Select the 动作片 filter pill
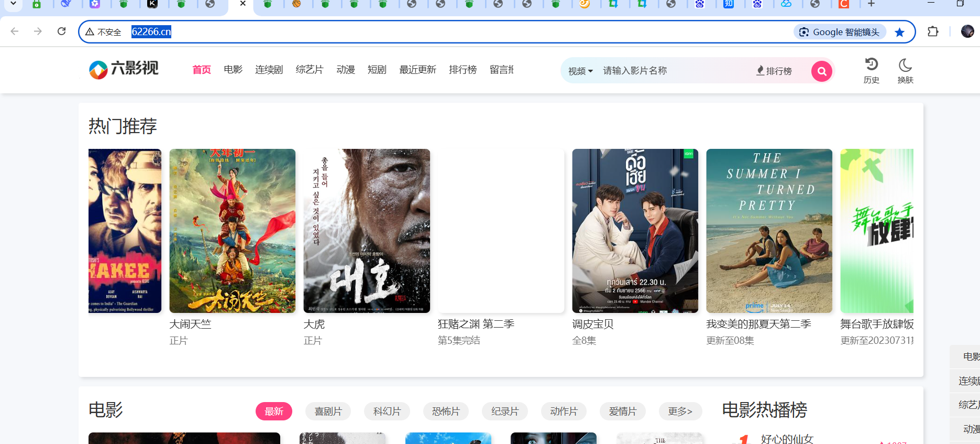 coord(564,411)
